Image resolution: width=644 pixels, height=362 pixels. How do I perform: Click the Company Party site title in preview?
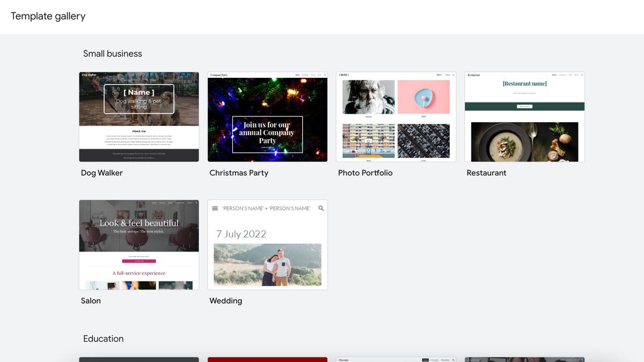[219, 75]
